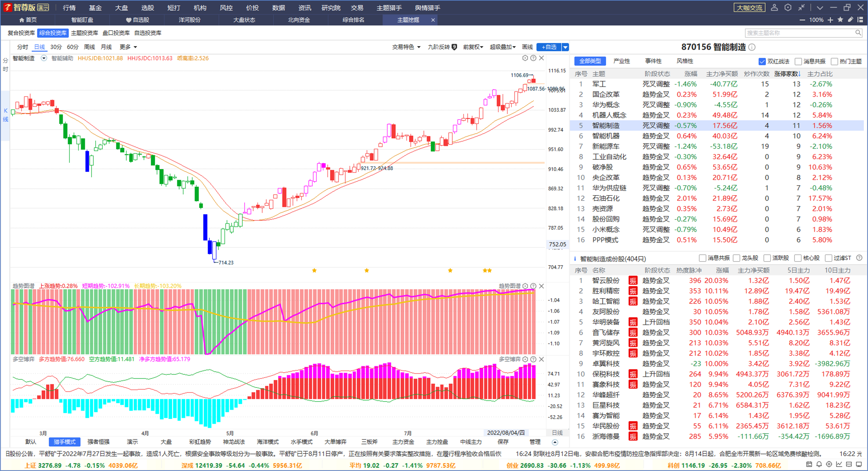Expand the 更多 period dropdown
The width and height of the screenshot is (868, 471).
[x=128, y=47]
